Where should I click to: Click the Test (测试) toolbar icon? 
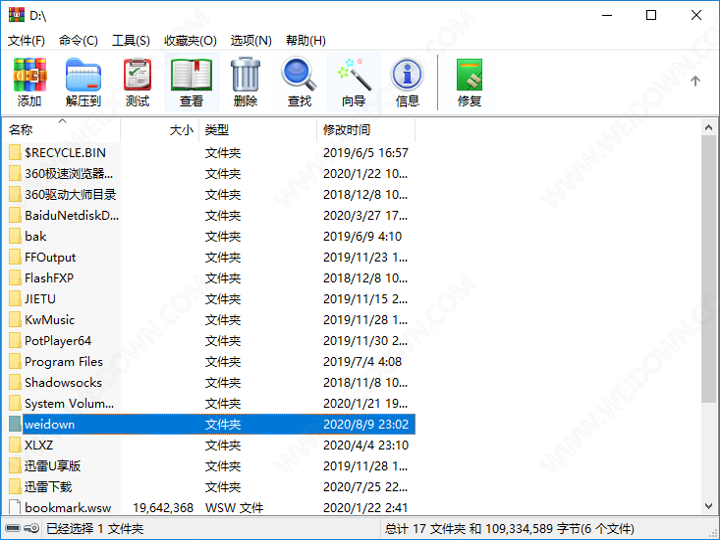(137, 75)
